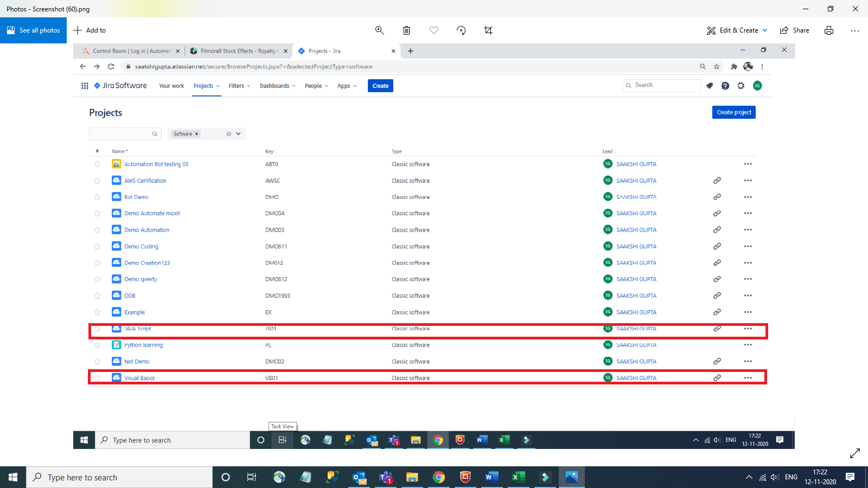Open the Jira app switcher grid icon

85,86
